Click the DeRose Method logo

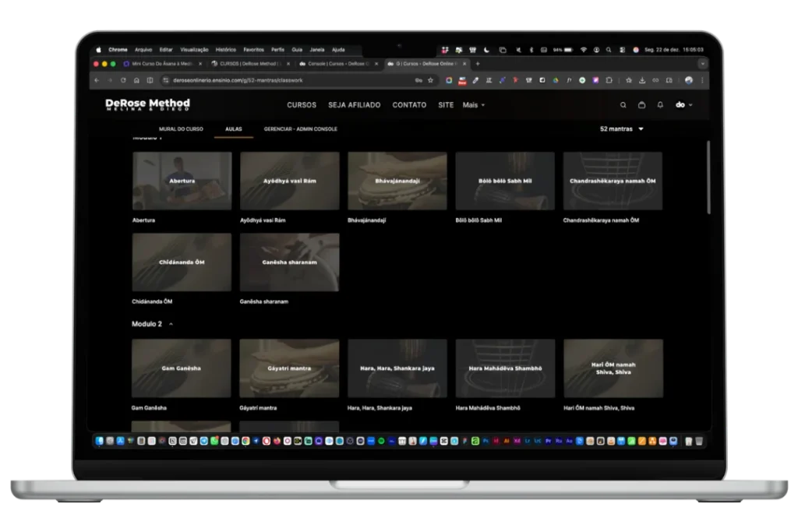147,105
